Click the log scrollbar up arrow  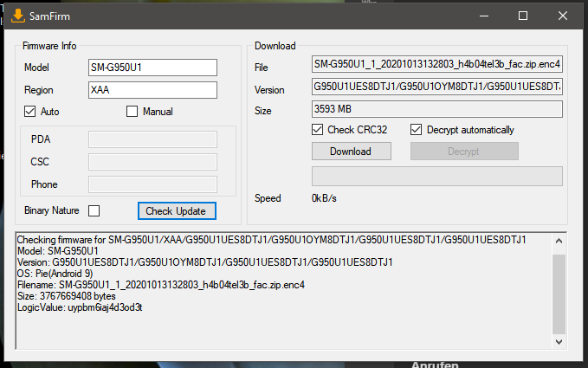click(559, 241)
